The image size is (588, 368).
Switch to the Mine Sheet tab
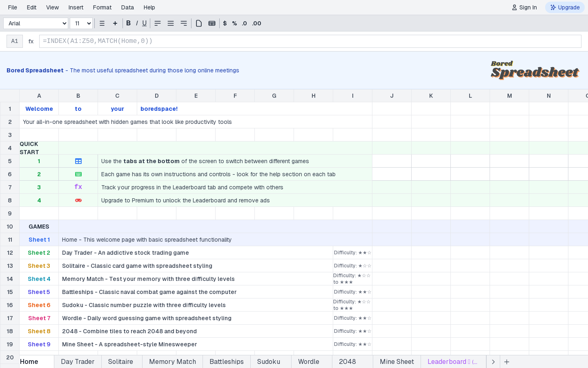(x=397, y=362)
